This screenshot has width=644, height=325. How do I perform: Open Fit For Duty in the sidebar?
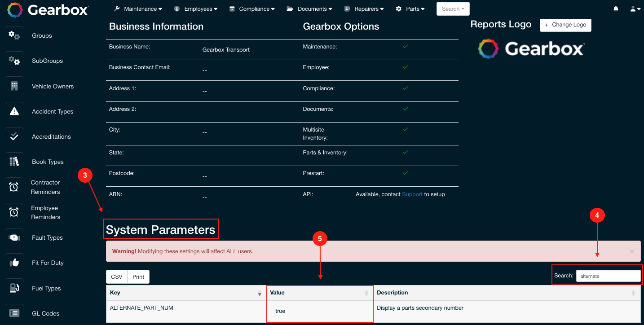tap(48, 263)
